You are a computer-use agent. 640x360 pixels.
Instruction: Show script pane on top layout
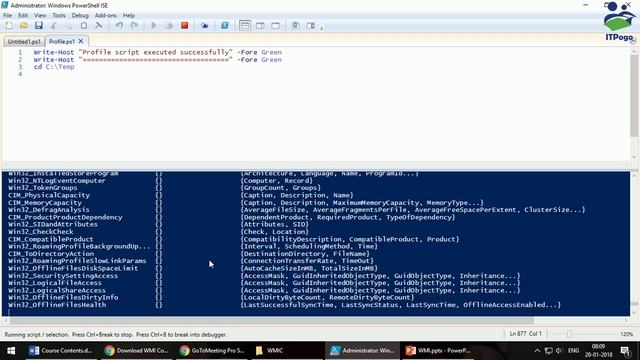click(x=245, y=26)
